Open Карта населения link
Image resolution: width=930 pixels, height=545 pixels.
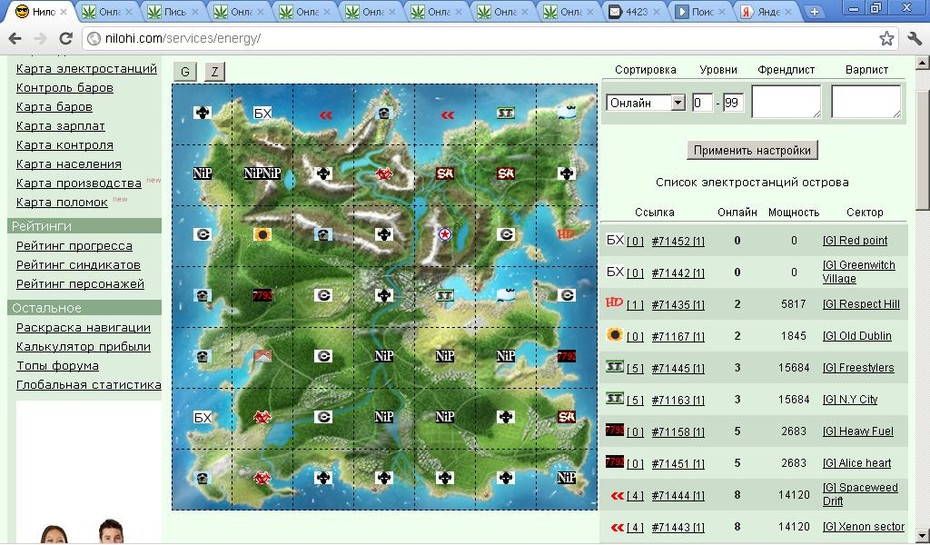point(69,164)
